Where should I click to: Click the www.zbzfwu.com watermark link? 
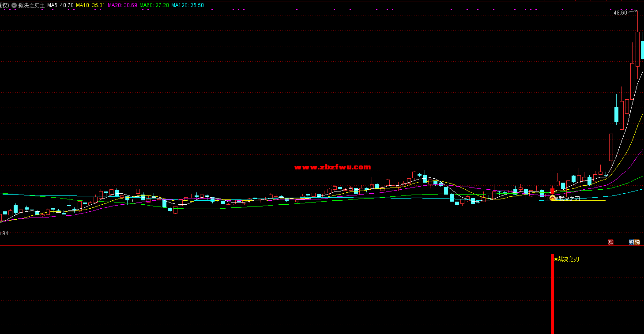coord(333,167)
